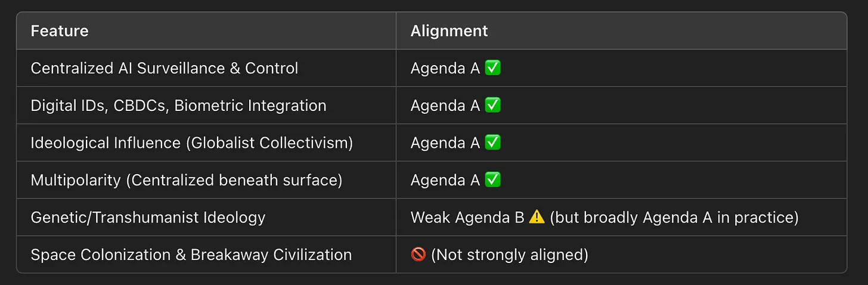
Task: Click the (Not strongly aligned) text
Action: pyautogui.click(x=510, y=255)
